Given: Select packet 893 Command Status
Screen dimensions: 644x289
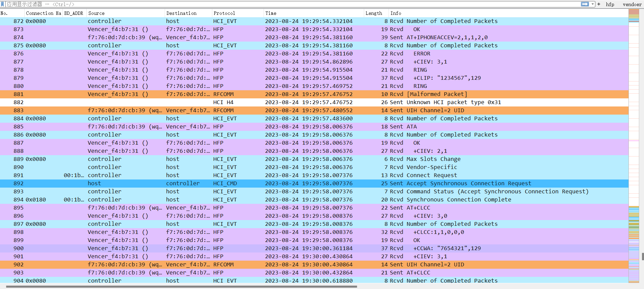Looking at the screenshot, I should 314,191.
